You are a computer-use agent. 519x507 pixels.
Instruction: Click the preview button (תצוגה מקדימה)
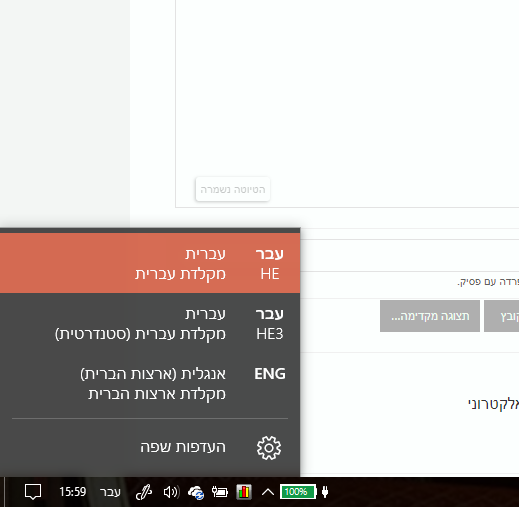tap(430, 316)
